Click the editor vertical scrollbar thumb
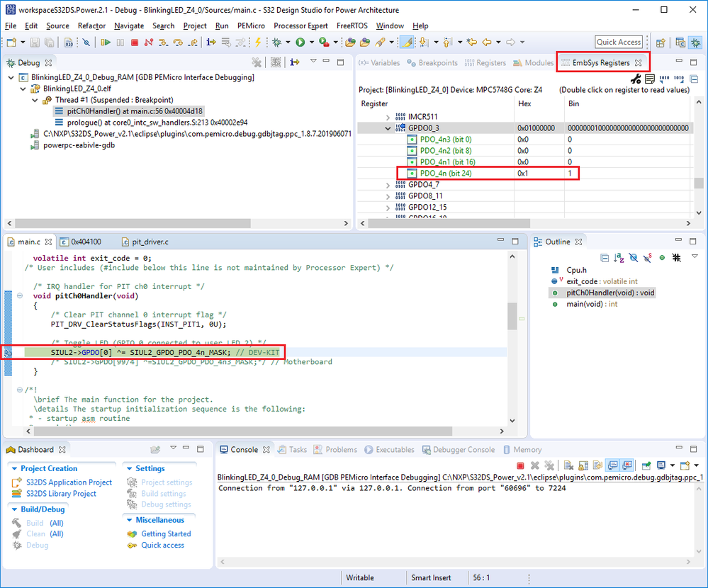The image size is (708, 588). (x=512, y=316)
